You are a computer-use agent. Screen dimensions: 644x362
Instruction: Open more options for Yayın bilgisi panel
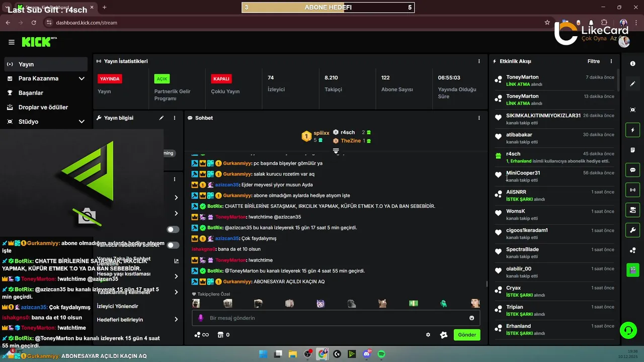coord(175,118)
